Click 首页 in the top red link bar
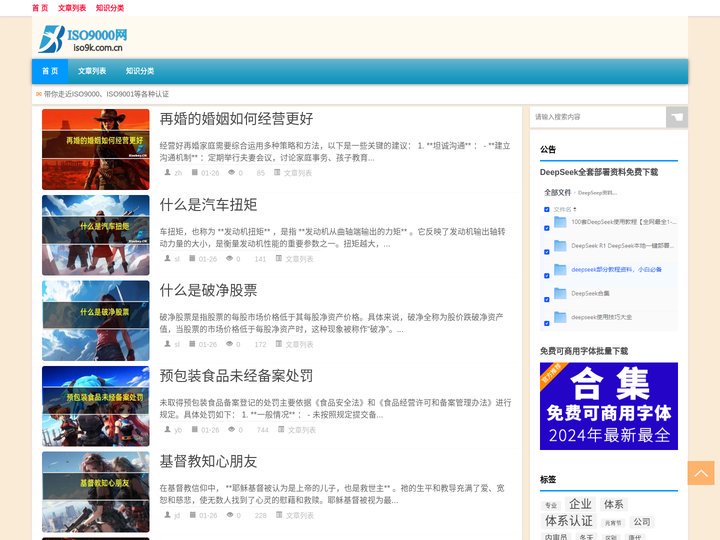The width and height of the screenshot is (720, 540). click(40, 8)
